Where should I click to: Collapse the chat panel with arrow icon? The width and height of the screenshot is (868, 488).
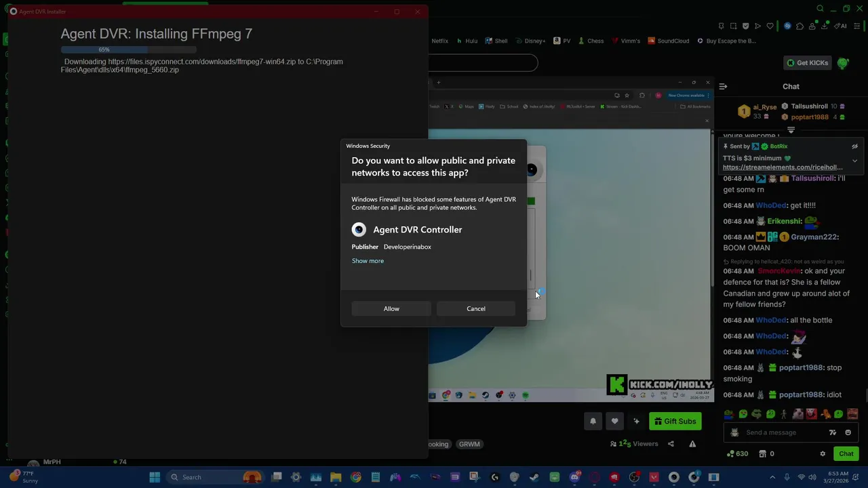[x=723, y=87]
